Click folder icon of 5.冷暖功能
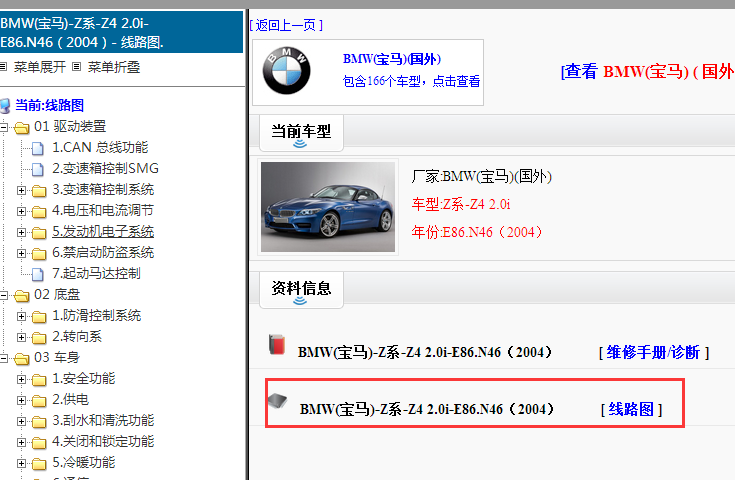 click(39, 464)
